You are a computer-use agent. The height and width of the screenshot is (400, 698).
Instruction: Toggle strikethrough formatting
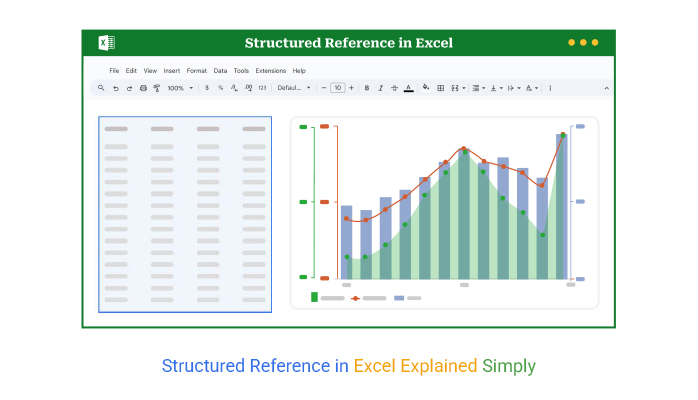(x=394, y=88)
